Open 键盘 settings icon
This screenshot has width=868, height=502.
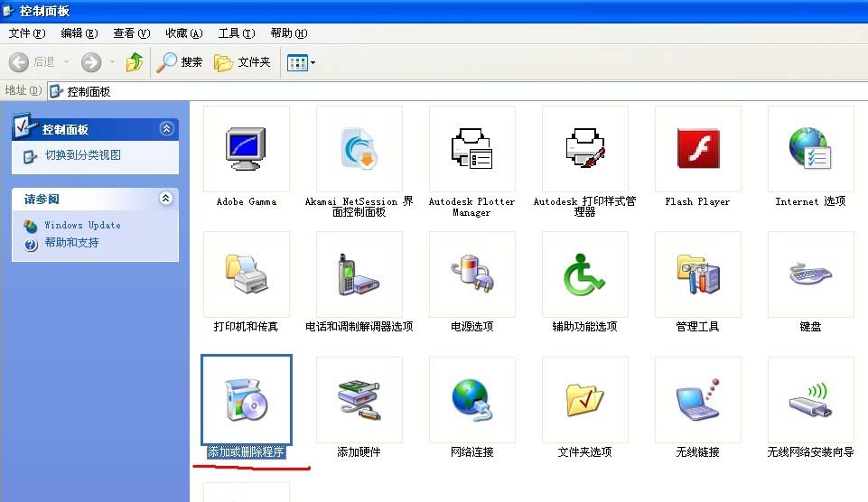tap(811, 274)
